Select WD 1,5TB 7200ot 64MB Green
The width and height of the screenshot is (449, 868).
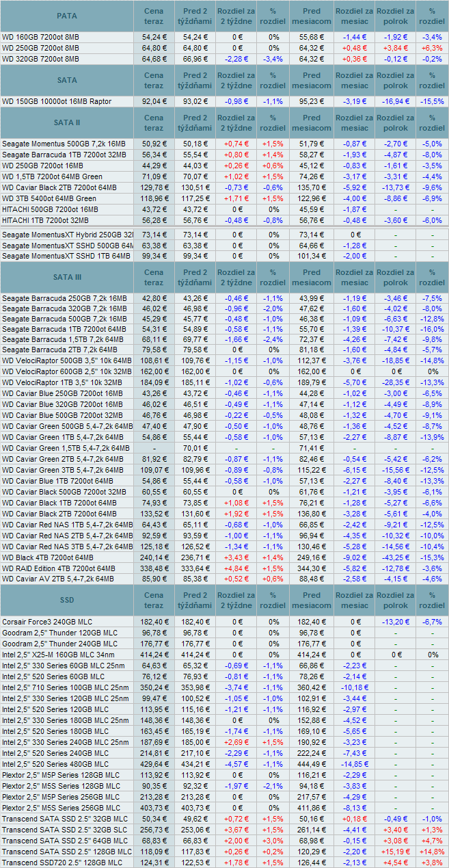tap(52, 176)
